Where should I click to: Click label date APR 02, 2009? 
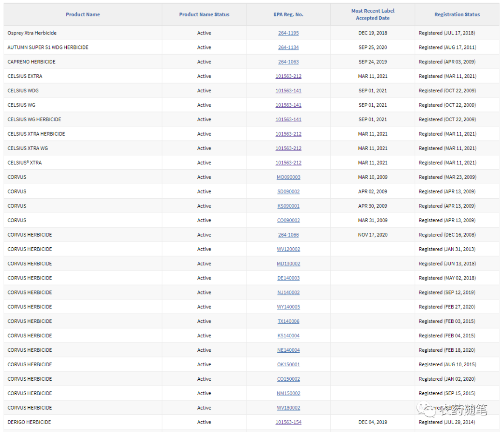click(372, 192)
